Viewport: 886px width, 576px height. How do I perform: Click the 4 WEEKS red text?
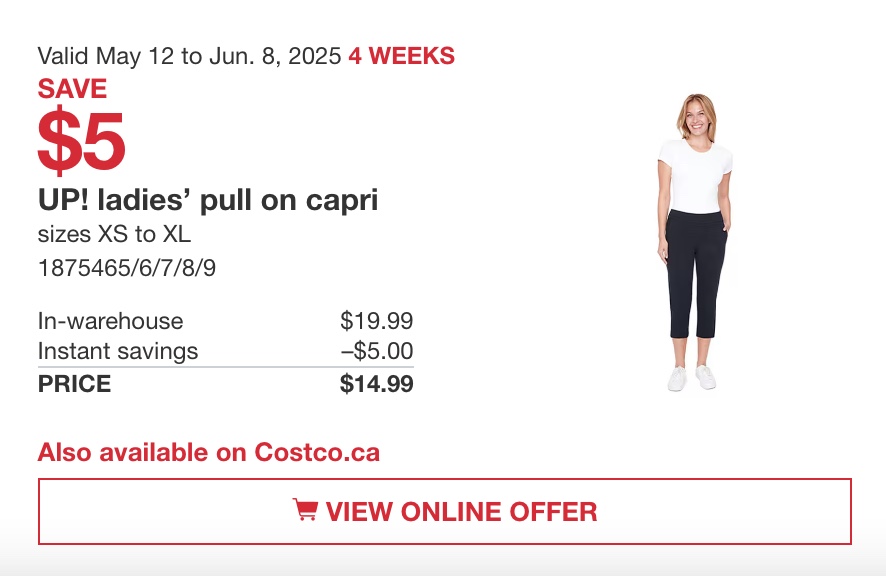pos(401,56)
